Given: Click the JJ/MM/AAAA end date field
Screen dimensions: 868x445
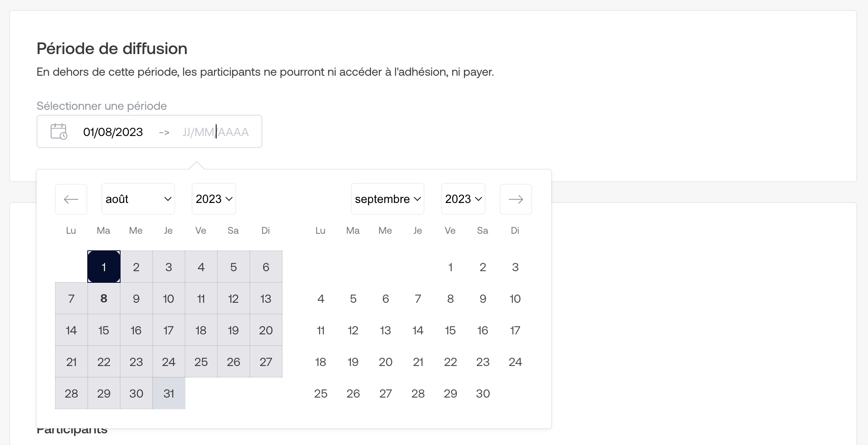Looking at the screenshot, I should 216,132.
